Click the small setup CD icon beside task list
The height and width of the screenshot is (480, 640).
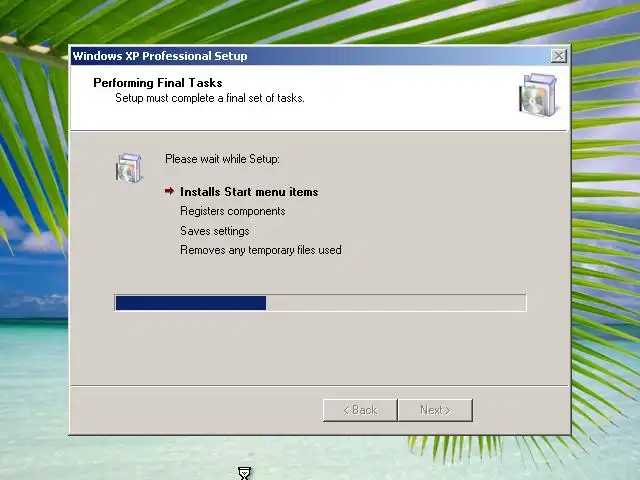coord(129,168)
